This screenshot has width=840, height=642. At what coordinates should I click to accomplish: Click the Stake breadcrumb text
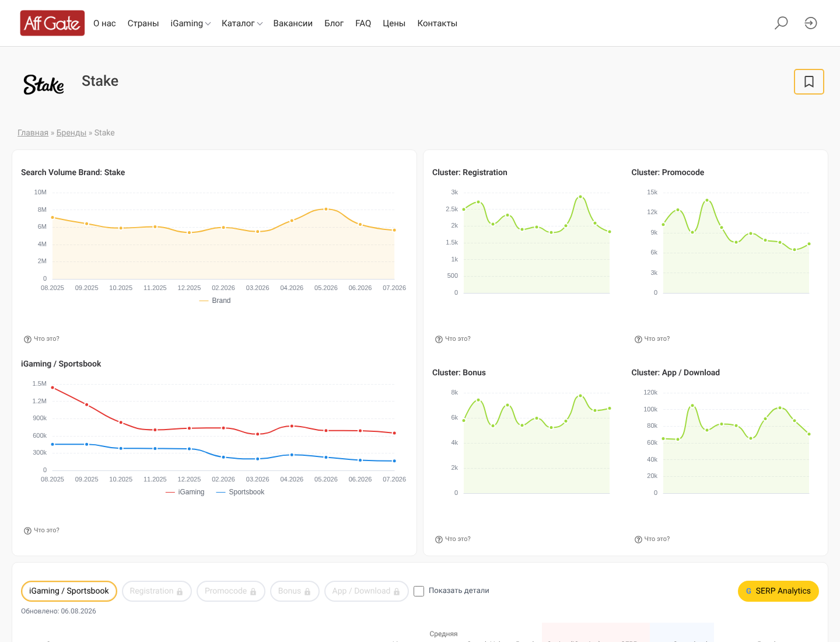[x=104, y=133]
